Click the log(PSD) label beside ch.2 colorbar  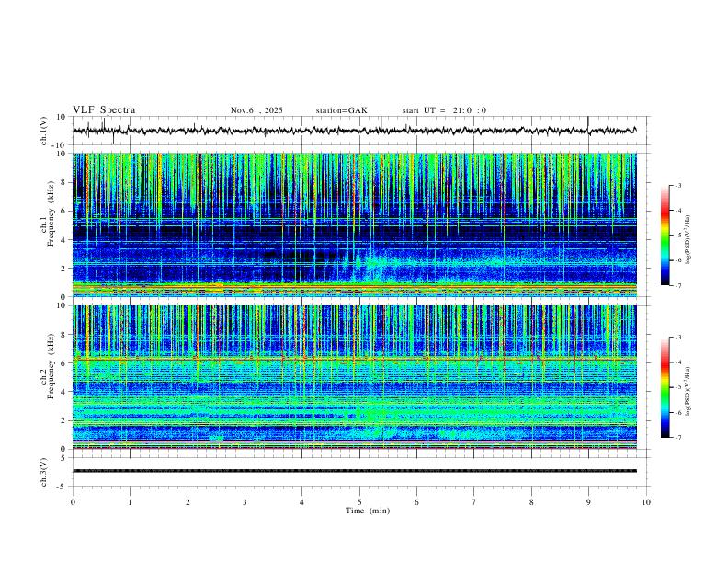[688, 391]
